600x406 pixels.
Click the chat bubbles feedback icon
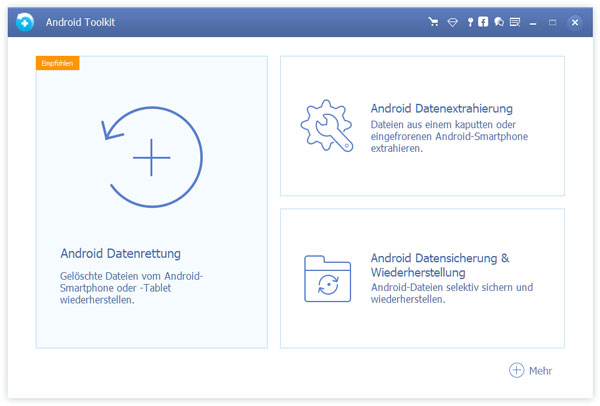point(499,22)
